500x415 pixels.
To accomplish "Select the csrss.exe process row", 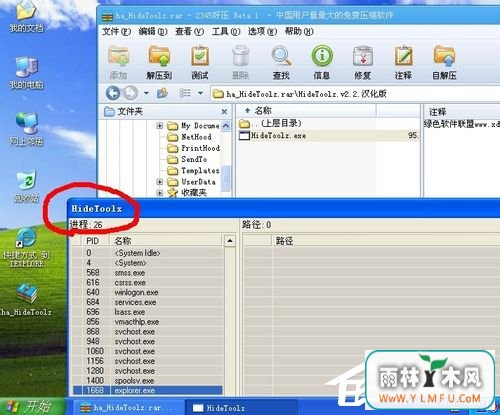I will tap(148, 282).
